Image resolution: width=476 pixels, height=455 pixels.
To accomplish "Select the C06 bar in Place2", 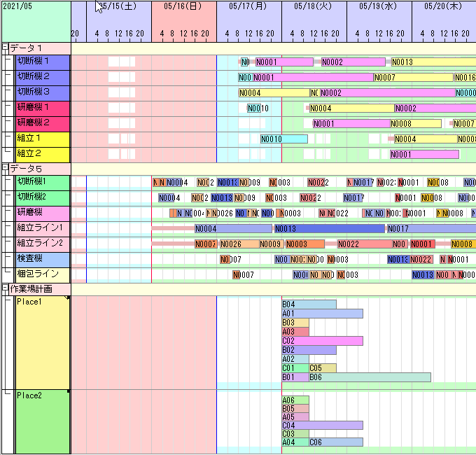I will coord(335,442).
